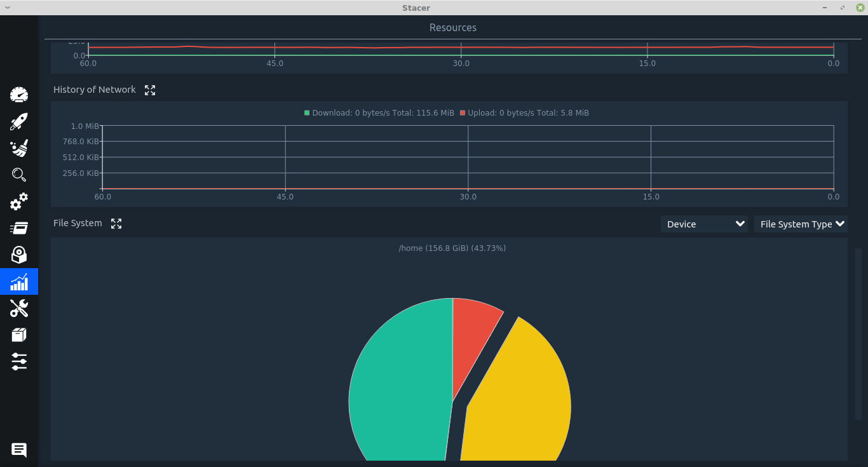Open Search magnifier page
This screenshot has width=868, height=467.
19,175
